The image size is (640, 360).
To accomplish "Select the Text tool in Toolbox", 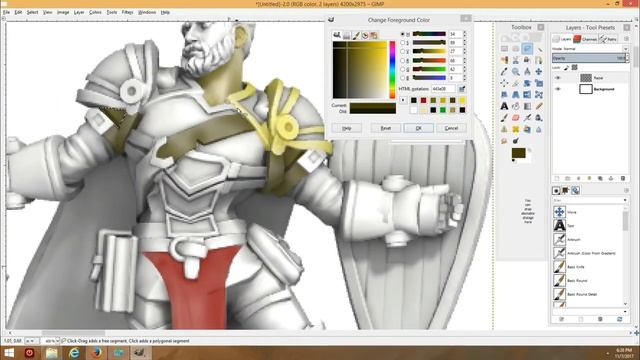I will point(504,106).
